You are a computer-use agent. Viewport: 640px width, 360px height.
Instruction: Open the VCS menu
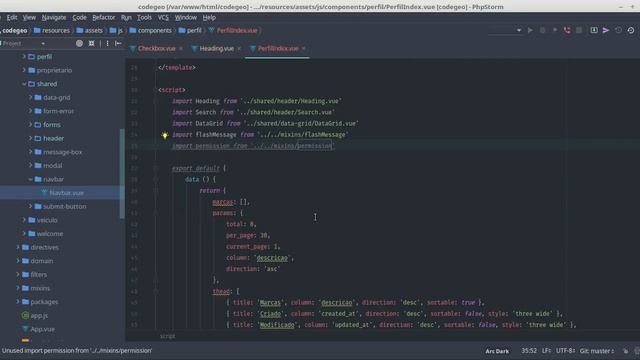163,18
